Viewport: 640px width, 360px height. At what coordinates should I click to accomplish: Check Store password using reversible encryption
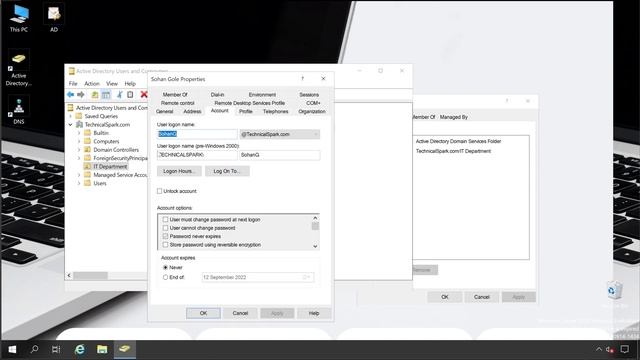165,245
